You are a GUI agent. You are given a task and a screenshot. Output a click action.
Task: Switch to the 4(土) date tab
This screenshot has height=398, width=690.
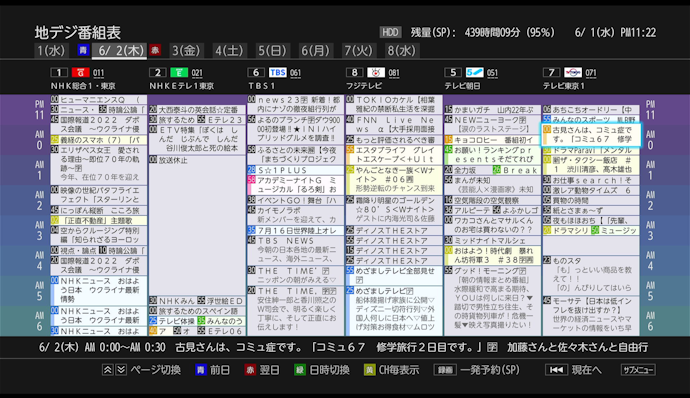[x=229, y=51]
